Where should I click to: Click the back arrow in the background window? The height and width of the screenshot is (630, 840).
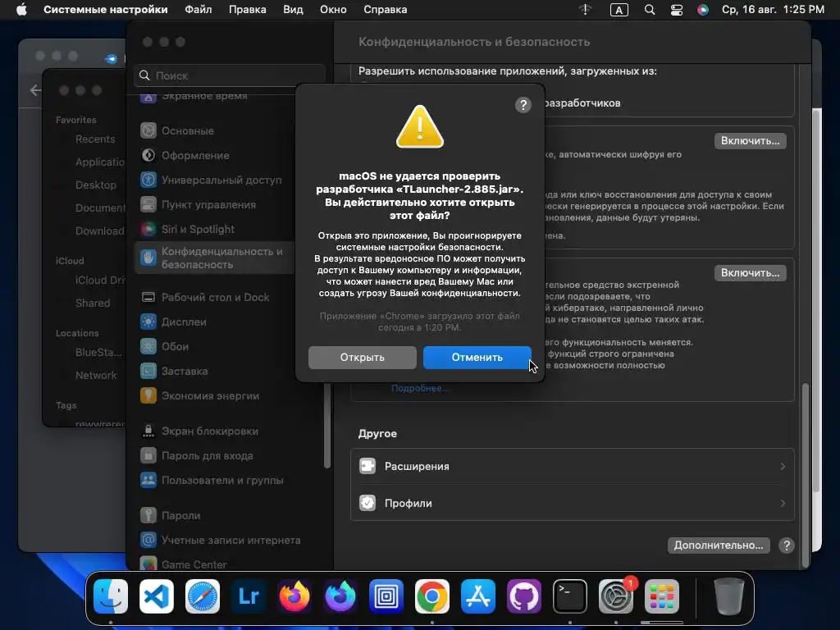coord(35,90)
